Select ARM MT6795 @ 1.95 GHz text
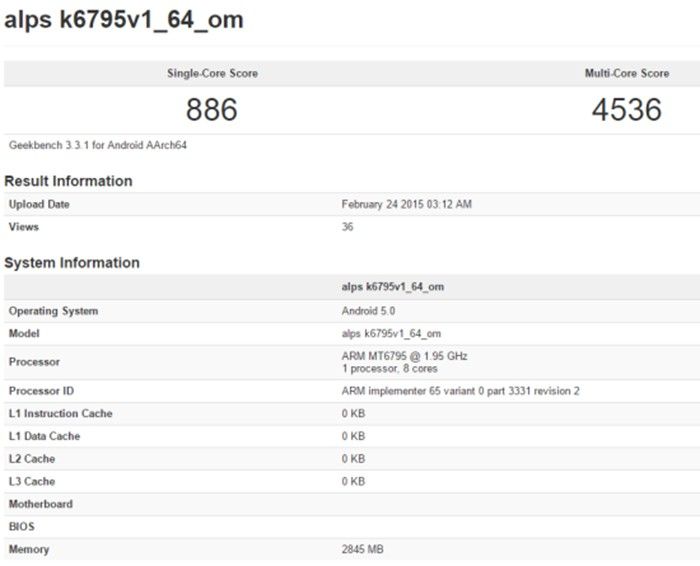Screen dimensions: 700x566 coord(404,356)
